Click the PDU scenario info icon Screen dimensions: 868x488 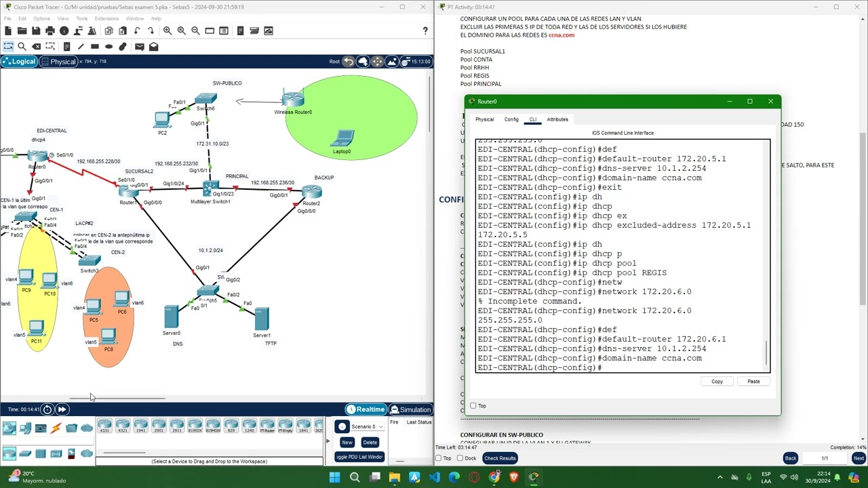[342, 427]
